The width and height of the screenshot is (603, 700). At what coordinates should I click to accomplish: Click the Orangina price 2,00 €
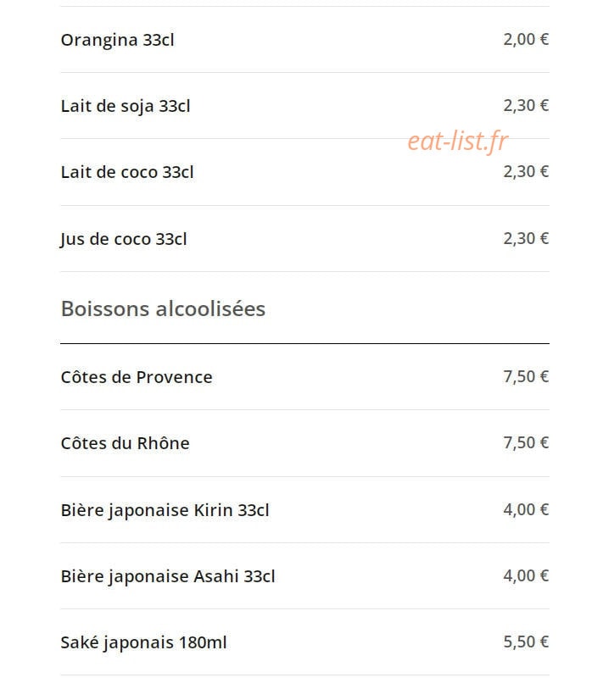526,39
